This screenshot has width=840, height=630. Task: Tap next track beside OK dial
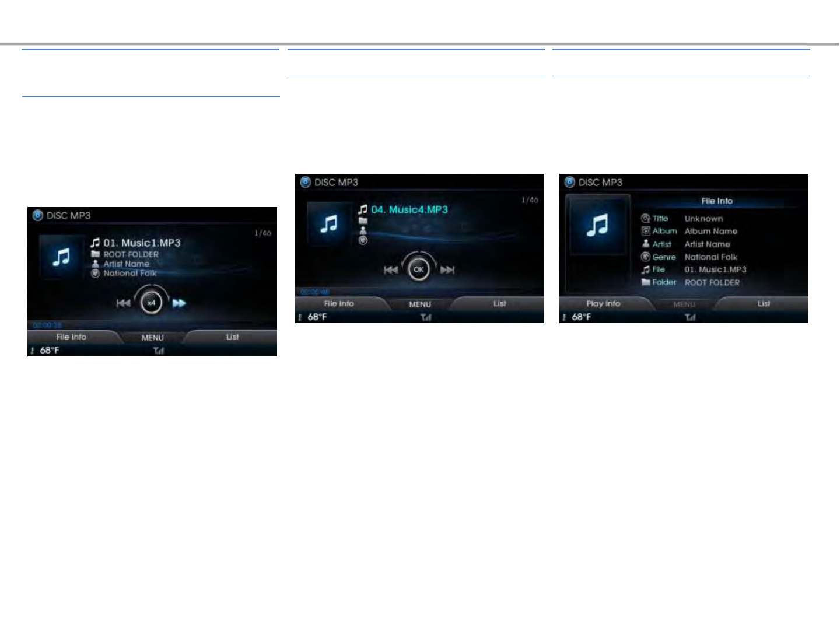447,269
